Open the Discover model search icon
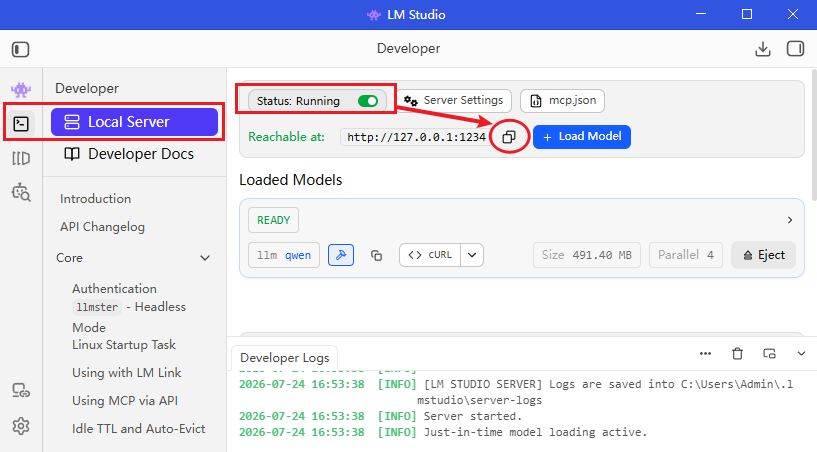Viewport: 817px width, 452px height. [x=21, y=192]
